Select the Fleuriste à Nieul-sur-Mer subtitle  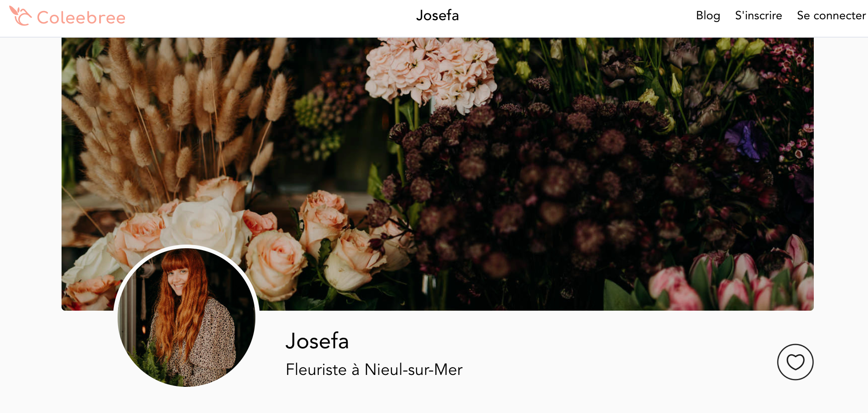point(374,369)
